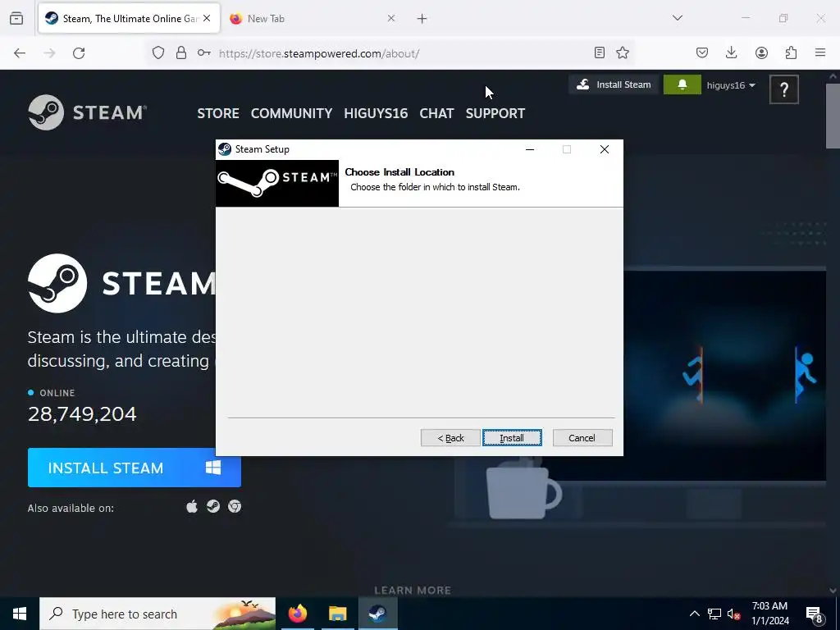The width and height of the screenshot is (840, 630).
Task: Expand the higuys16 account dropdown
Action: 731,85
